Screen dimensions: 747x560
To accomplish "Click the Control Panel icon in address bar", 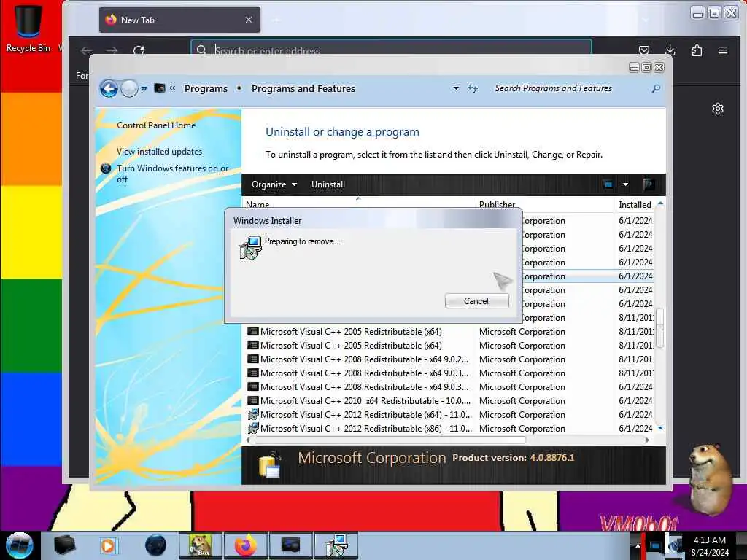I will [160, 88].
